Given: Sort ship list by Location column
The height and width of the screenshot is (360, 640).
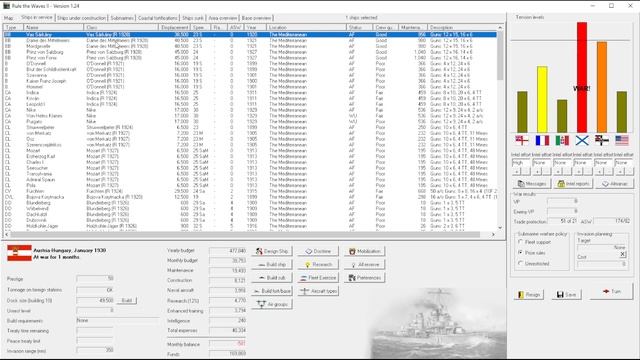Looking at the screenshot, I should (x=306, y=27).
